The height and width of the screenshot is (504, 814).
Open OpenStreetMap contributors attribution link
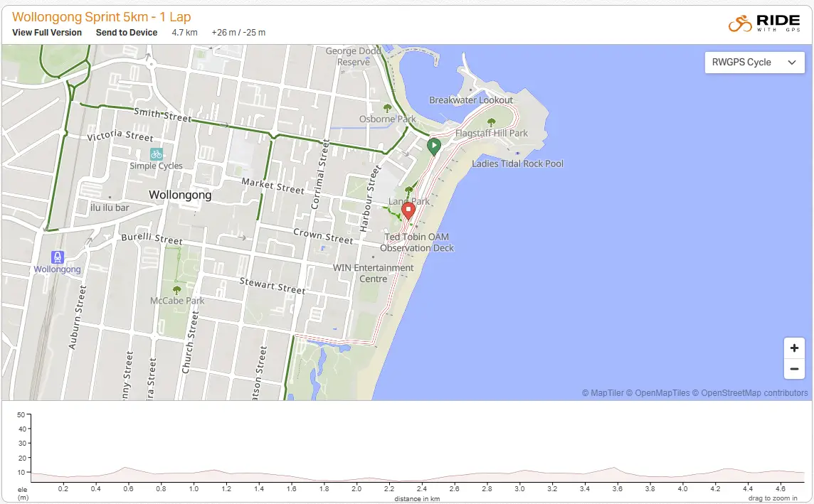tap(750, 392)
